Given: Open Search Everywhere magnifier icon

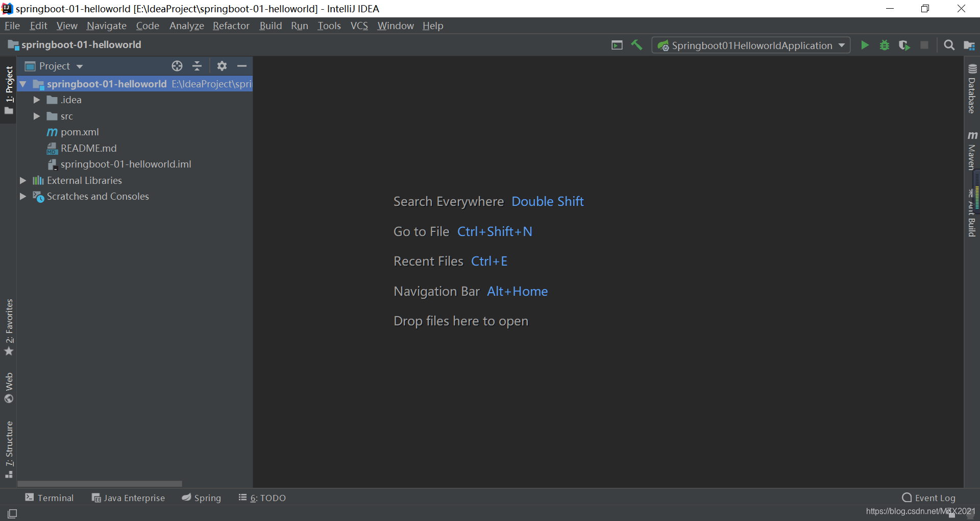Looking at the screenshot, I should pos(949,45).
